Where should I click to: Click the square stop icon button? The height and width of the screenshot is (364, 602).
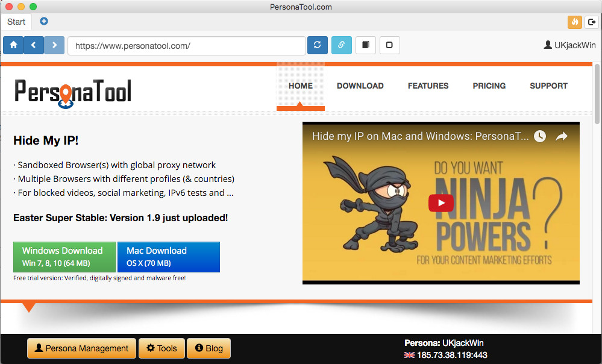pos(389,45)
